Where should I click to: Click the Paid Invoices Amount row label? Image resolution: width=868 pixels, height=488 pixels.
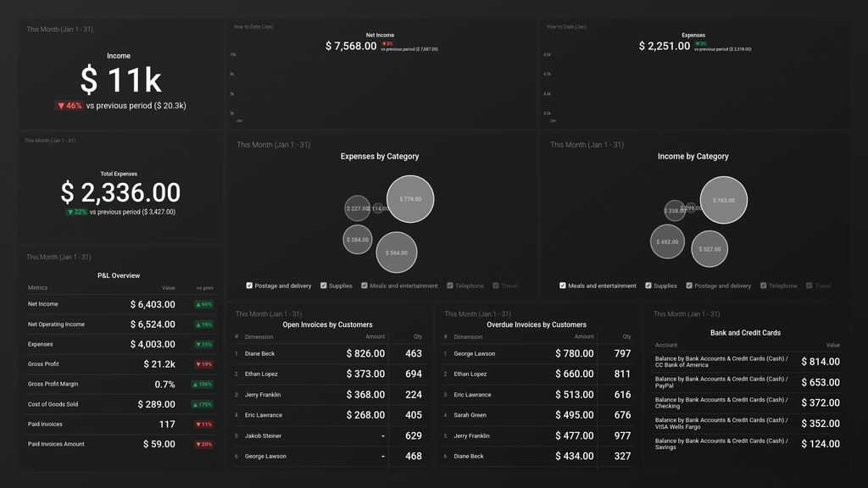56,444
